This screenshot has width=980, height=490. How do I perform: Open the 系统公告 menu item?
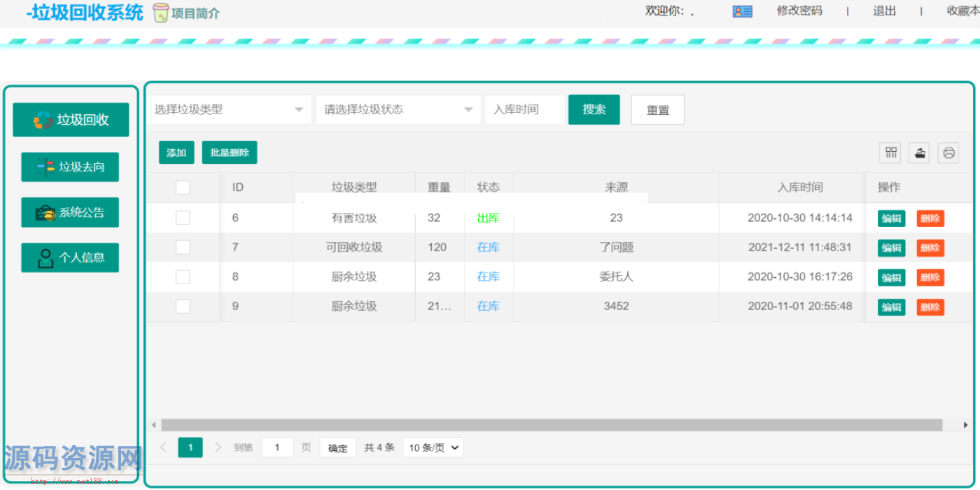[x=70, y=213]
